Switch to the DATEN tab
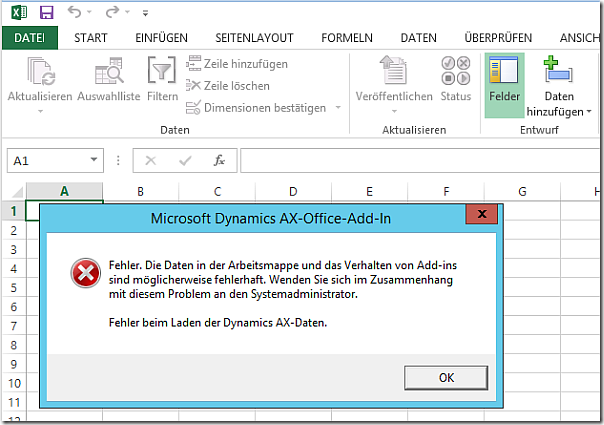This screenshot has height=425, width=604. coord(418,38)
